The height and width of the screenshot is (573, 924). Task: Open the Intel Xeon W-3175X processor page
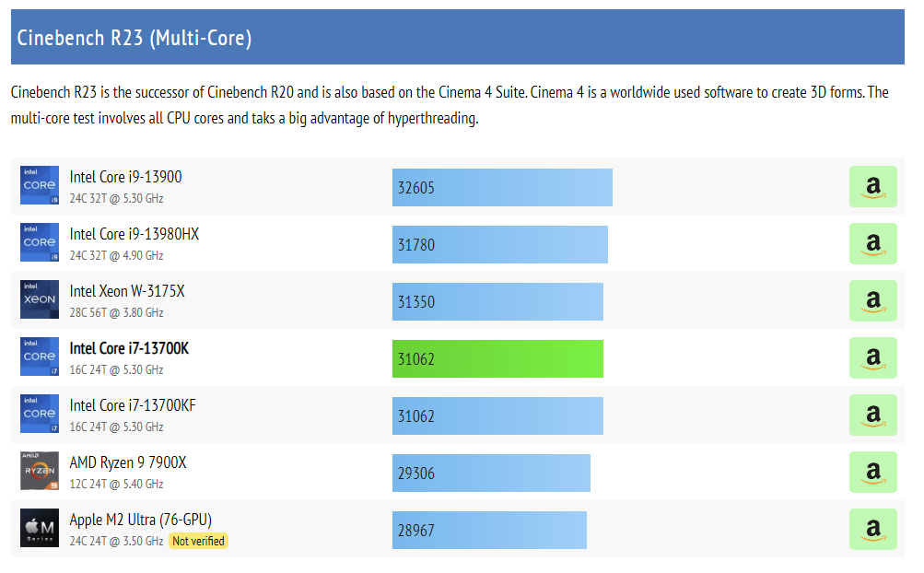tap(127, 292)
